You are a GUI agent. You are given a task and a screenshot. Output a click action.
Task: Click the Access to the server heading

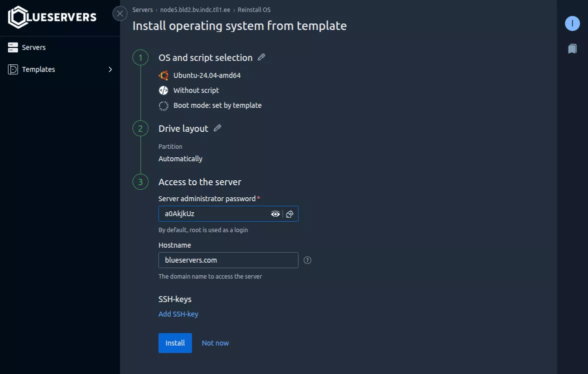pyautogui.click(x=200, y=182)
